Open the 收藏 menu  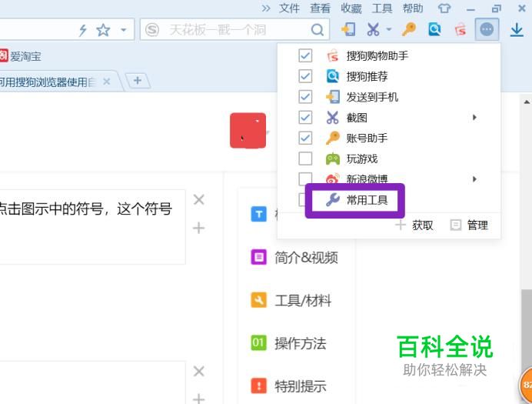click(351, 8)
